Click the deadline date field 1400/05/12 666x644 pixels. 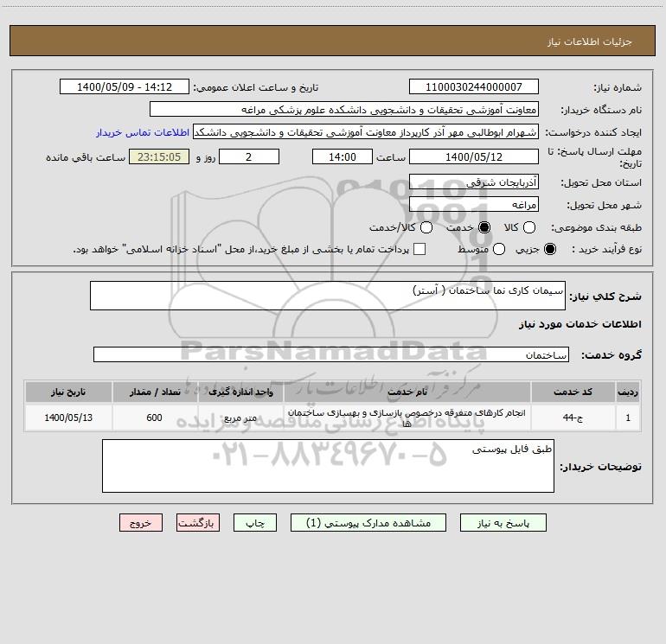pos(474,156)
